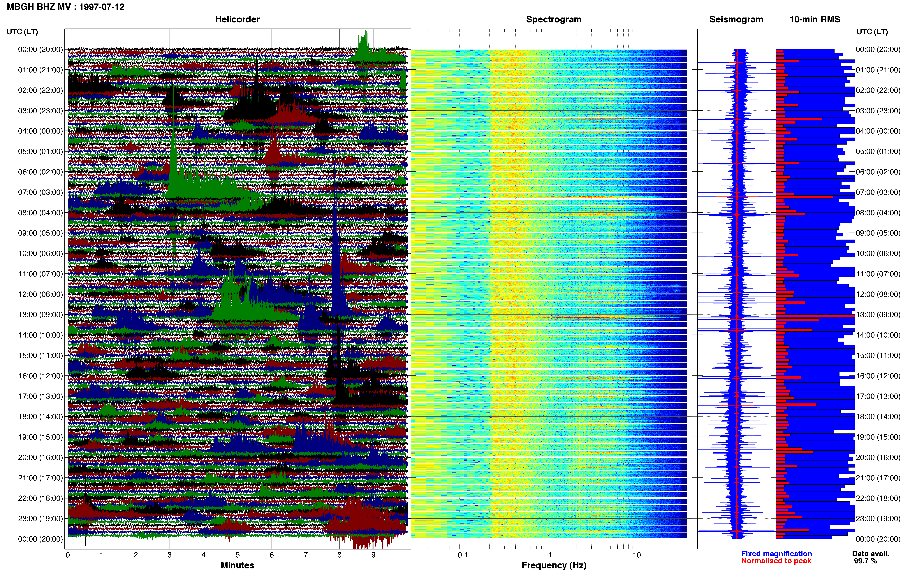Select the 10-min RMS panel heading

pos(815,20)
